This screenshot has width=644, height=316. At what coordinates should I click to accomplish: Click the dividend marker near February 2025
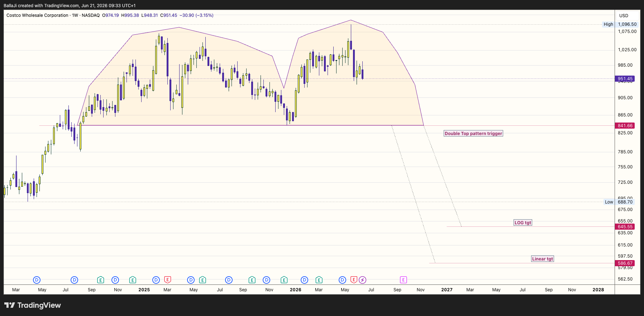click(156, 280)
